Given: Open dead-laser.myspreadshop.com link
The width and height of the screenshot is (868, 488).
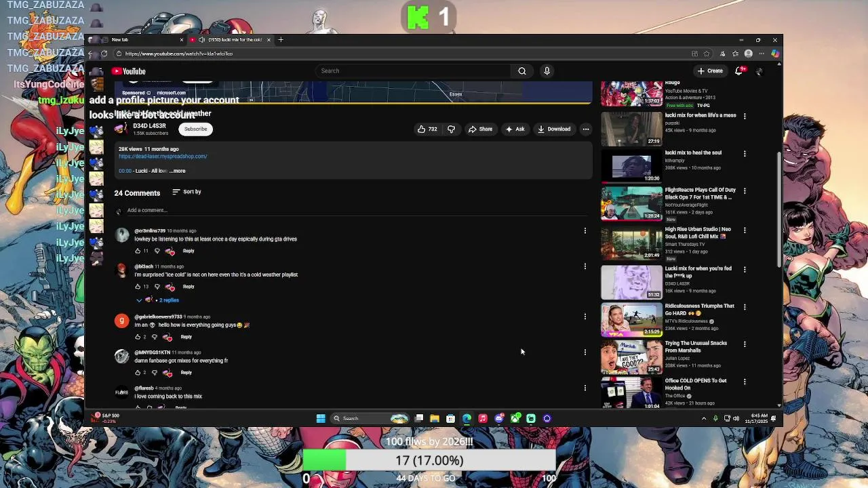Looking at the screenshot, I should click(163, 157).
